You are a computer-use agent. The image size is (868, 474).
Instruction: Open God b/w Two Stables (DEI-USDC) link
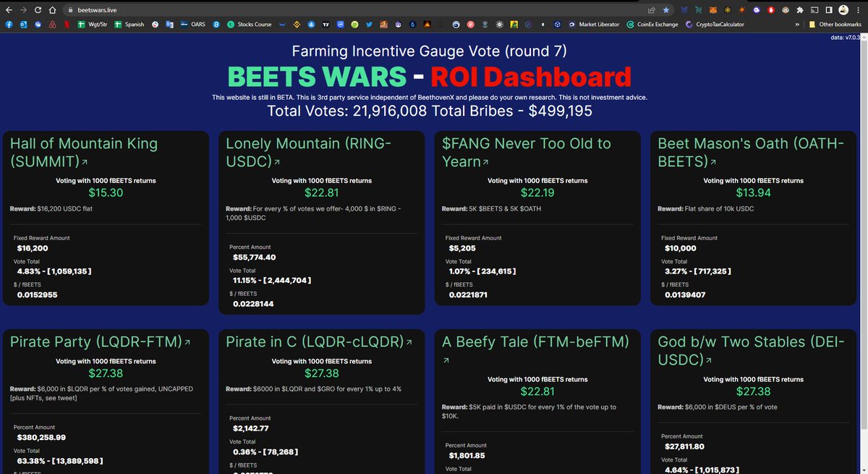point(751,350)
